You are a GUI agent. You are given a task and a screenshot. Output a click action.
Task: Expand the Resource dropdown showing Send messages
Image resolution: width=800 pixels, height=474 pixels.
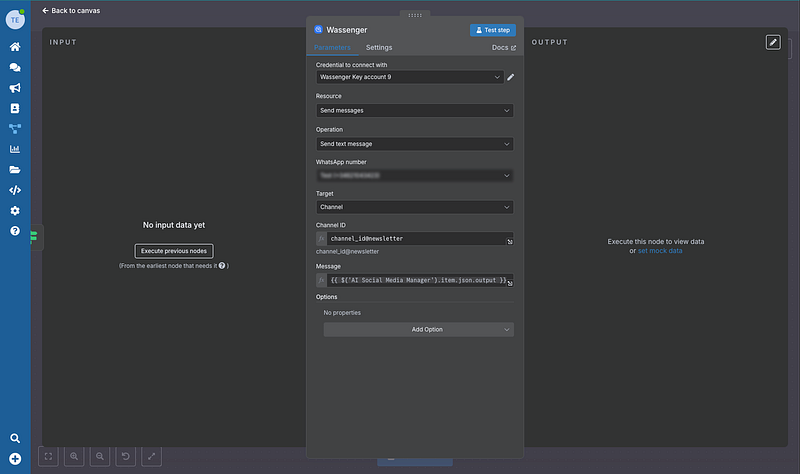414,110
